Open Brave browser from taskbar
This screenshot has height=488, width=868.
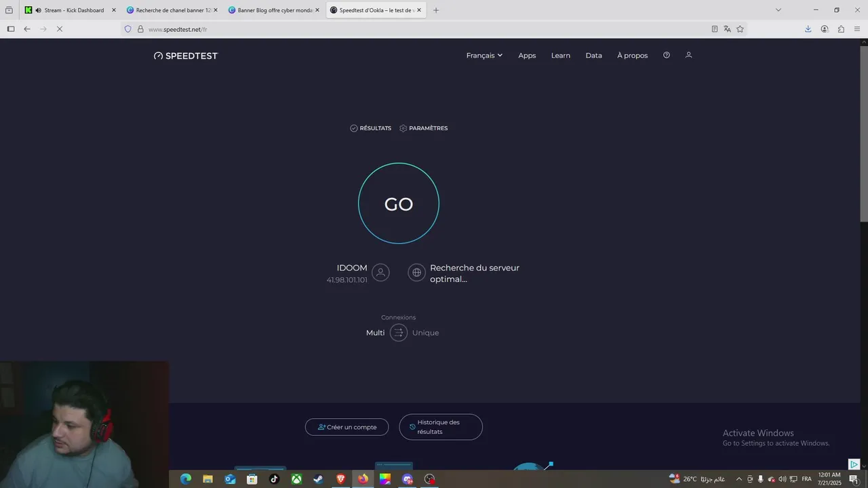pyautogui.click(x=340, y=479)
